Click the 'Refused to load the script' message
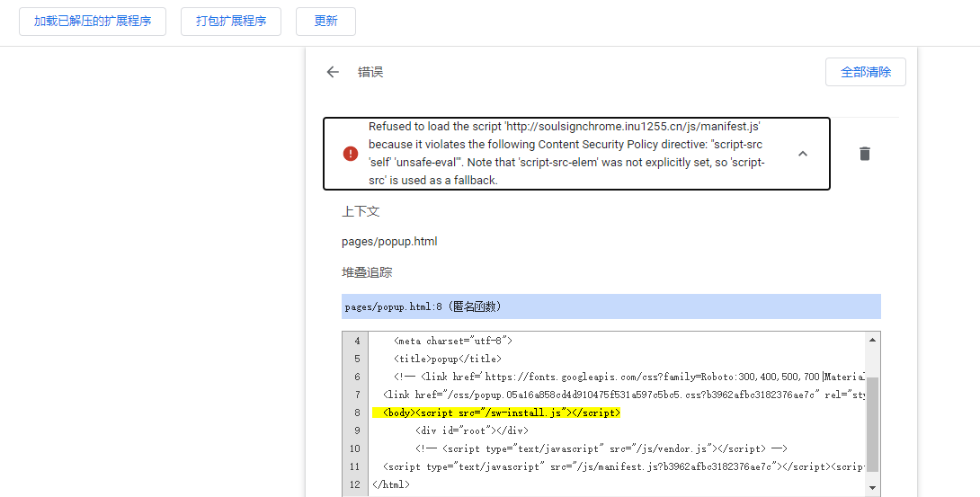980x497 pixels. (x=566, y=154)
